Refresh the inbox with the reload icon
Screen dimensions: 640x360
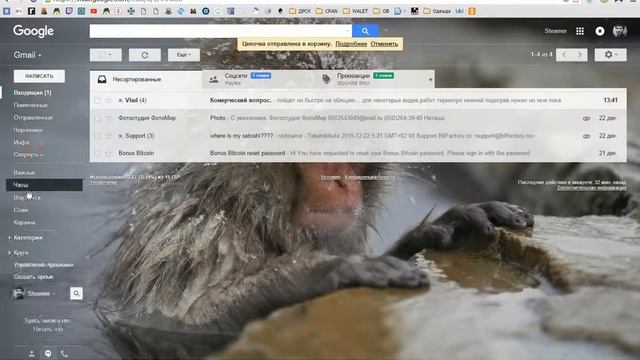pyautogui.click(x=144, y=55)
